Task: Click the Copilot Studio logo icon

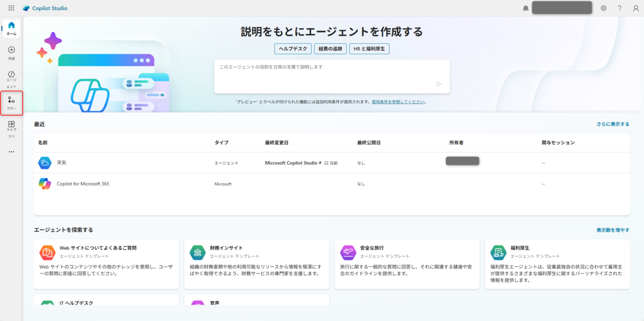Action: 26,8
